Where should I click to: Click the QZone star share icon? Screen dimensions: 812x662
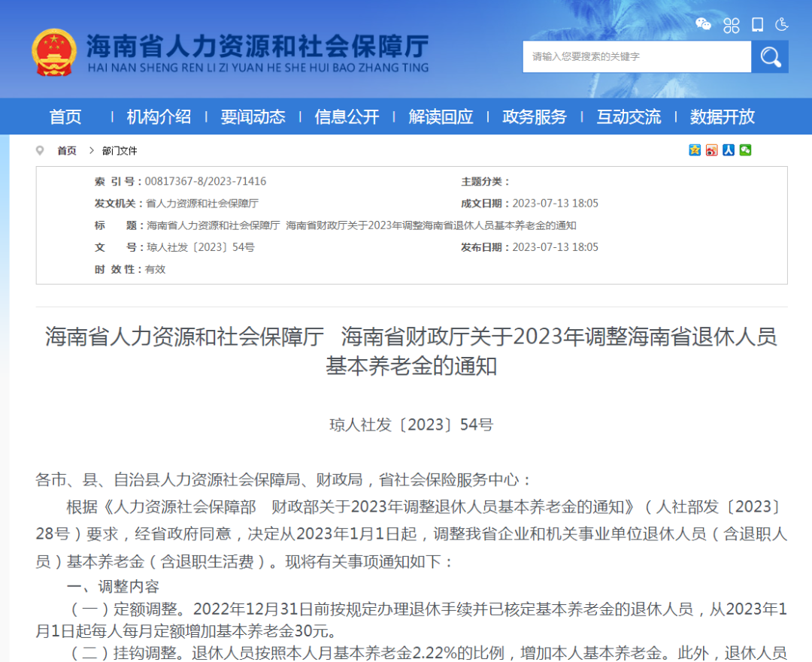[695, 150]
